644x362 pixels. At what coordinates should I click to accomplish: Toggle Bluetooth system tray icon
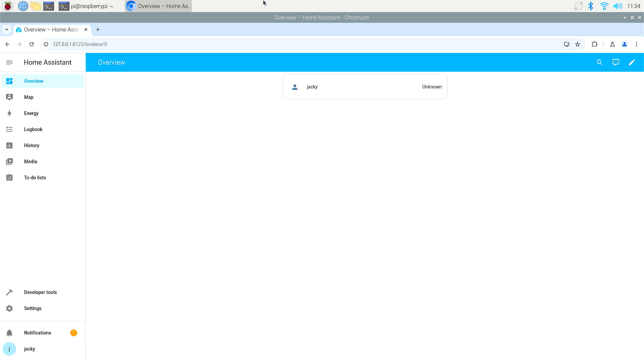coord(591,6)
